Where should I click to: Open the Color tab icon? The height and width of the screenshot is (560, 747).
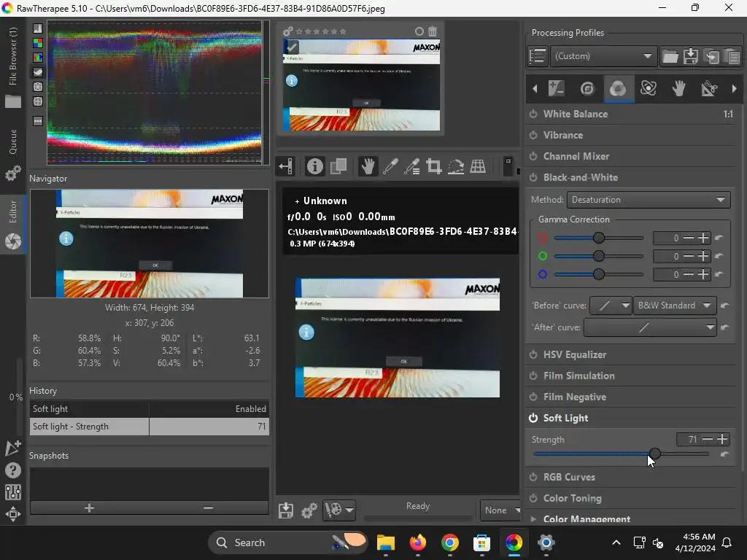[x=618, y=88]
